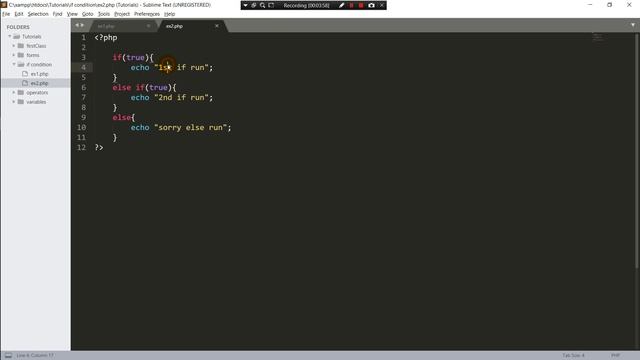Go to previous tab with left arrow
This screenshot has height=360, width=640.
tap(76, 25)
